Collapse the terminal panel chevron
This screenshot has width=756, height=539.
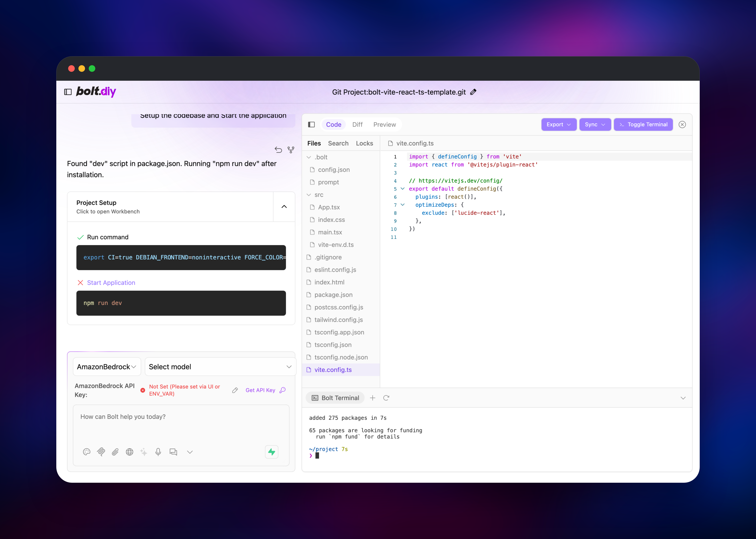(x=683, y=398)
